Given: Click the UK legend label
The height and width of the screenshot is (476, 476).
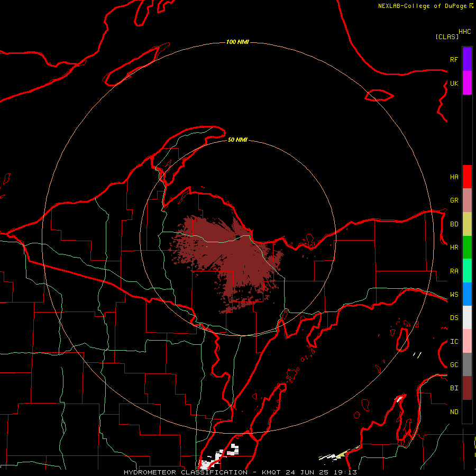Looking at the screenshot, I should point(454,83).
